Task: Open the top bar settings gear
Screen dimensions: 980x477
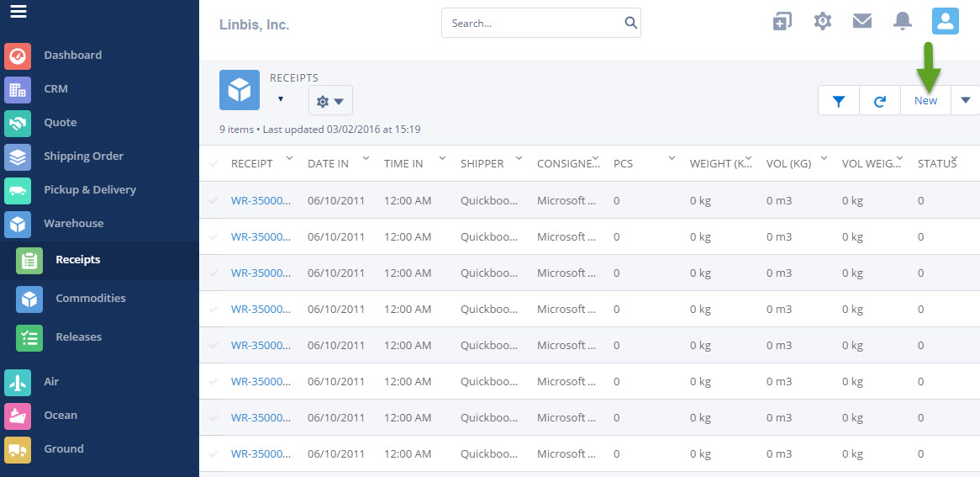Action: point(823,21)
